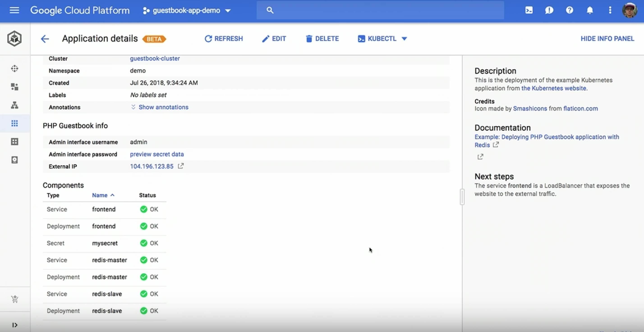Select the Deployment redis-master row name

coord(110,277)
